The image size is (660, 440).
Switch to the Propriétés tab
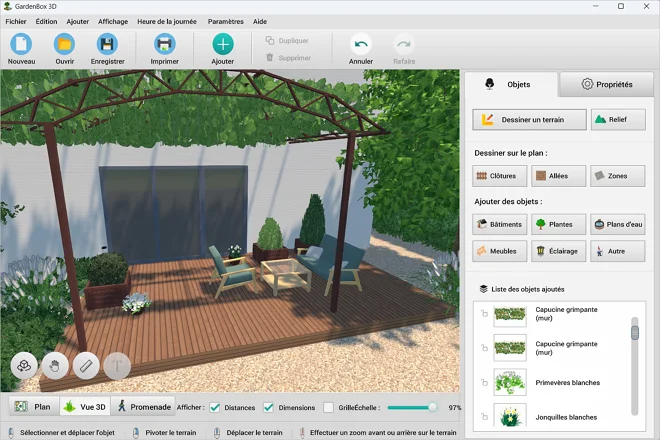pos(607,84)
